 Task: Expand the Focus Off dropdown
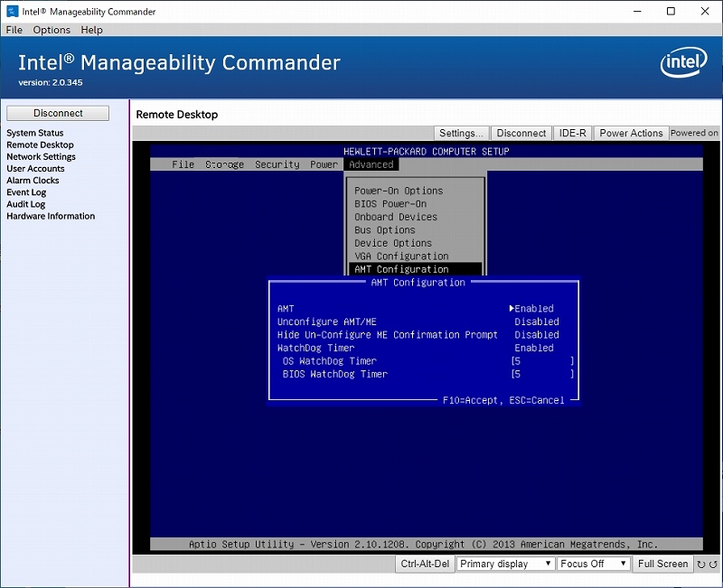(593, 564)
